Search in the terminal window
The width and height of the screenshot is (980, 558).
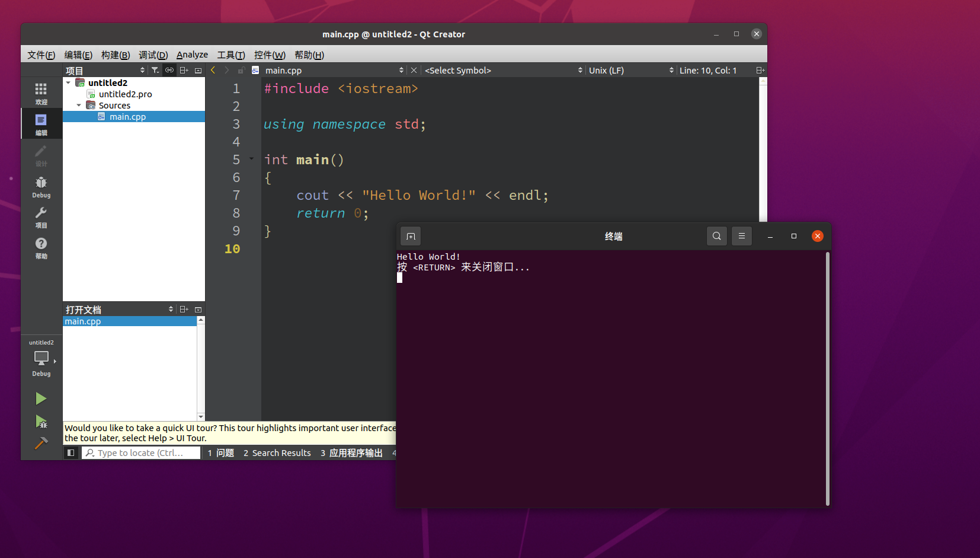[717, 236]
